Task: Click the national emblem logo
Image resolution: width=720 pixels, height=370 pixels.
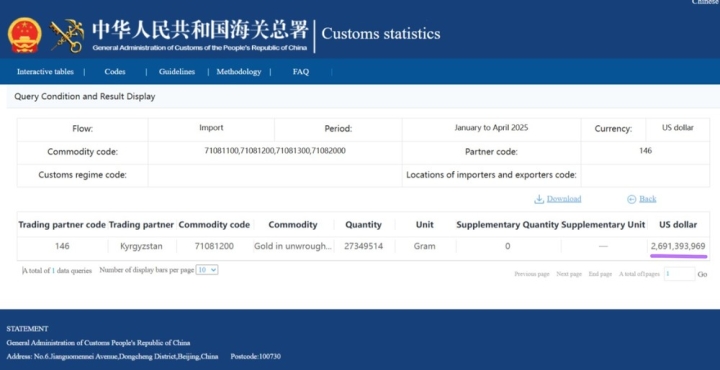Action: [x=24, y=35]
